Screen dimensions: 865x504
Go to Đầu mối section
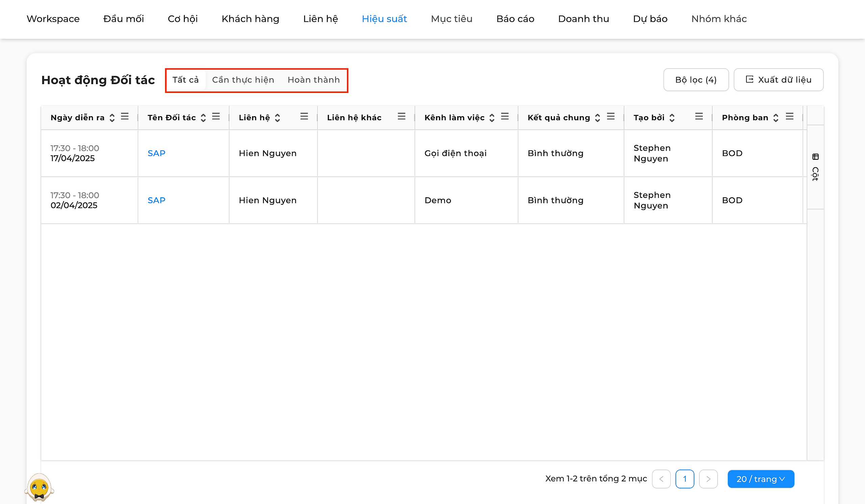124,19
